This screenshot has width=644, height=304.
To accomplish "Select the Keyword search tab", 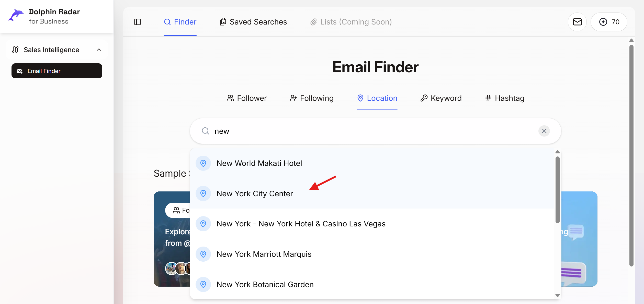I will tap(441, 98).
